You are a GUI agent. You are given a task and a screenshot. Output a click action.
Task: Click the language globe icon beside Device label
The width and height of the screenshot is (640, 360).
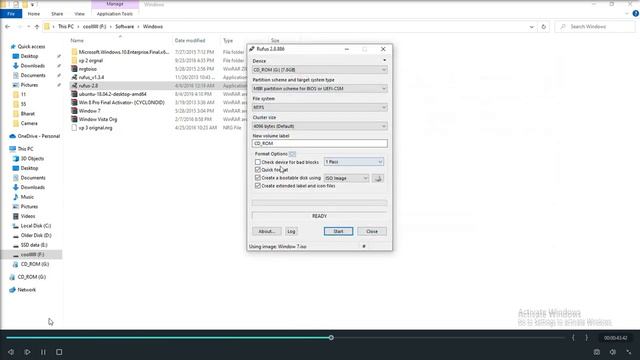(384, 60)
